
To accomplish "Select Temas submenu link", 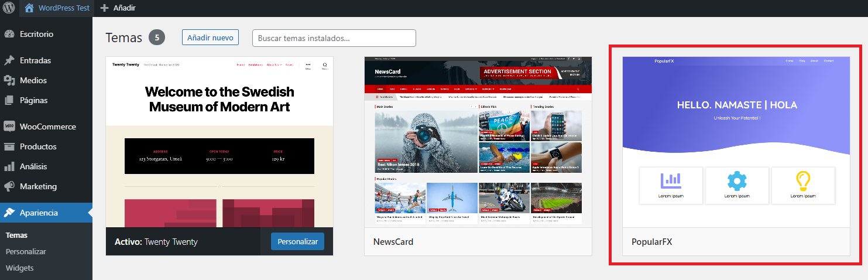I will [x=16, y=235].
